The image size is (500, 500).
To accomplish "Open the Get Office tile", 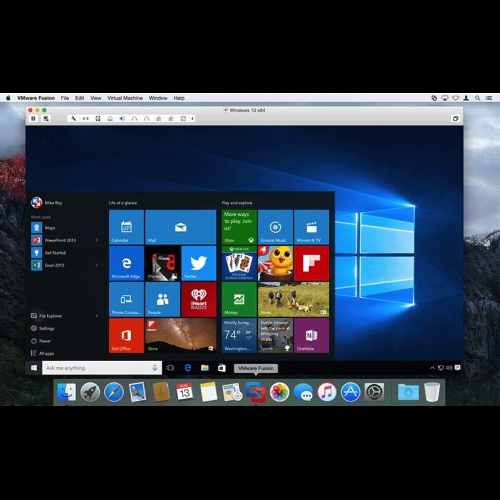I will click(x=126, y=335).
